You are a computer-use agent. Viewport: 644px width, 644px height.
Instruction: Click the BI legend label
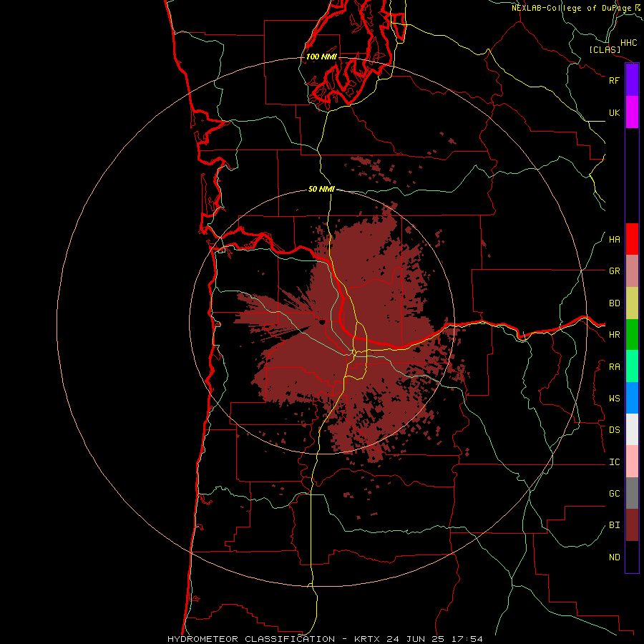(614, 525)
